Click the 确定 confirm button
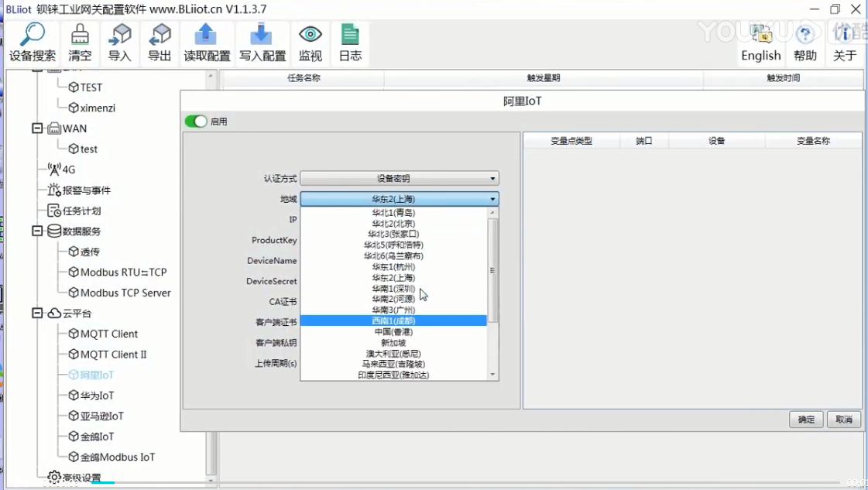This screenshot has height=490, width=868. coord(806,420)
